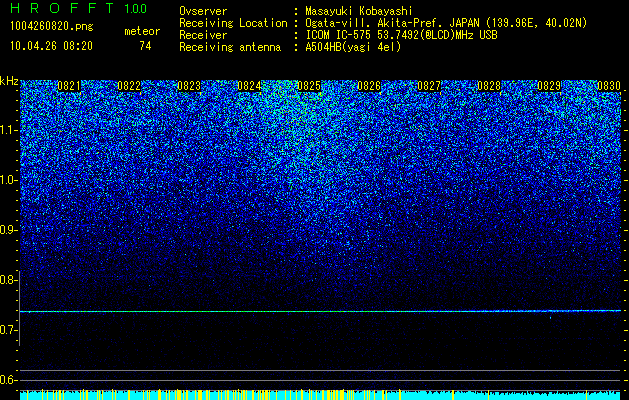Click the Receiving Location value text

(x=446, y=23)
